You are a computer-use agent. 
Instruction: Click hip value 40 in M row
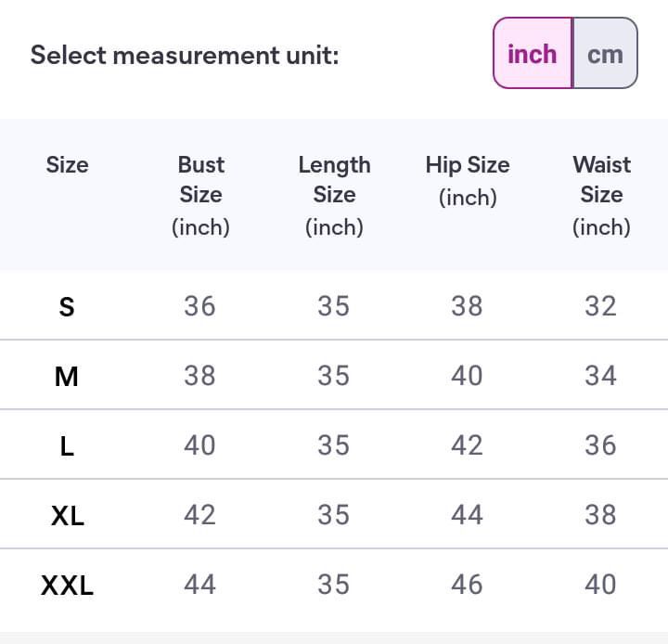[468, 376]
